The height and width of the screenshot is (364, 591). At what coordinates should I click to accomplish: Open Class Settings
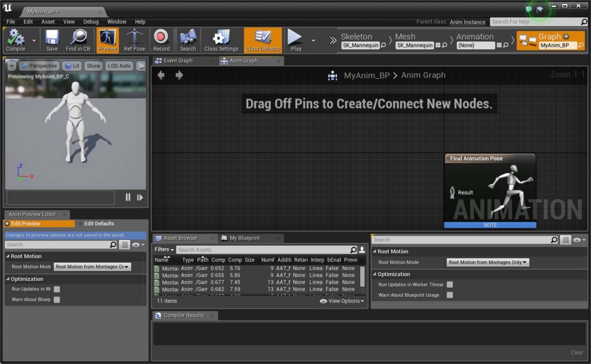point(221,40)
